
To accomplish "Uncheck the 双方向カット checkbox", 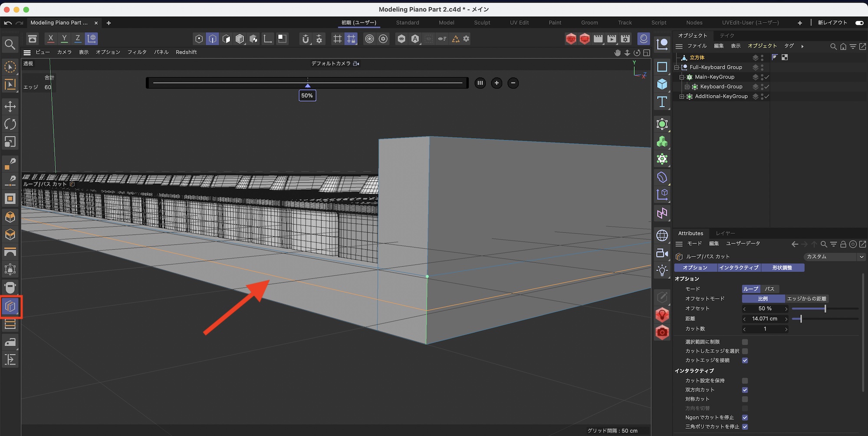I will pos(745,390).
